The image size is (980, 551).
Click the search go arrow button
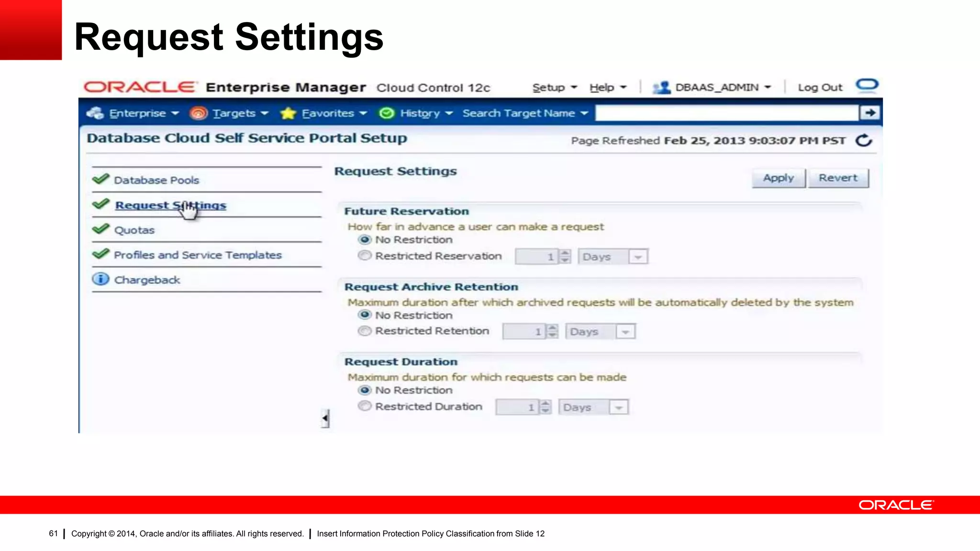pyautogui.click(x=870, y=113)
